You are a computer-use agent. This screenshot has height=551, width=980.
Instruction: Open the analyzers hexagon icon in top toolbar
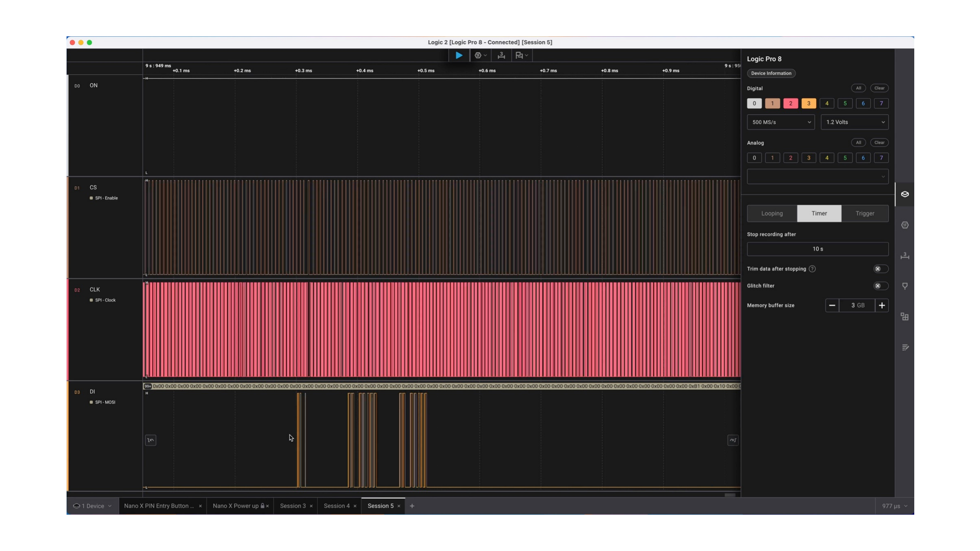478,55
